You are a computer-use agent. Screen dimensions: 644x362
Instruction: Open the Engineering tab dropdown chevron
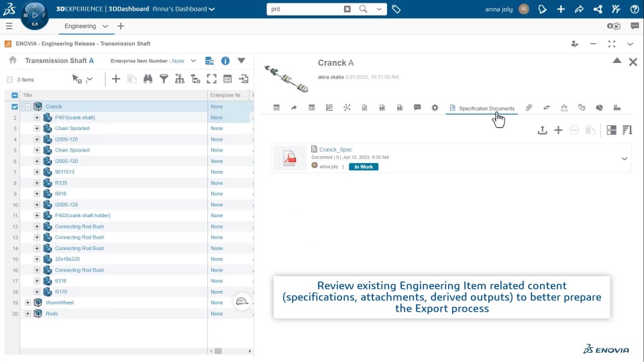(105, 26)
